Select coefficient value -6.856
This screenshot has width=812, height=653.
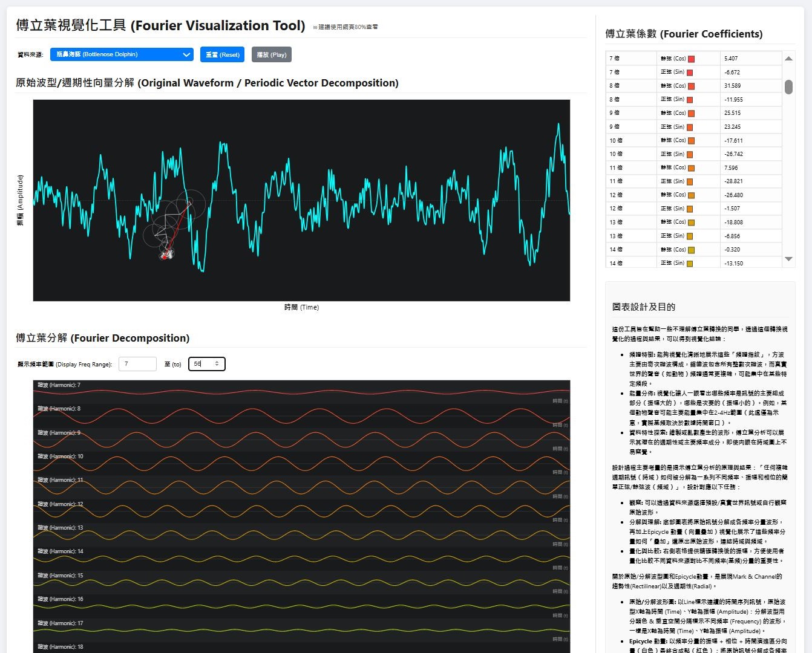(732, 236)
